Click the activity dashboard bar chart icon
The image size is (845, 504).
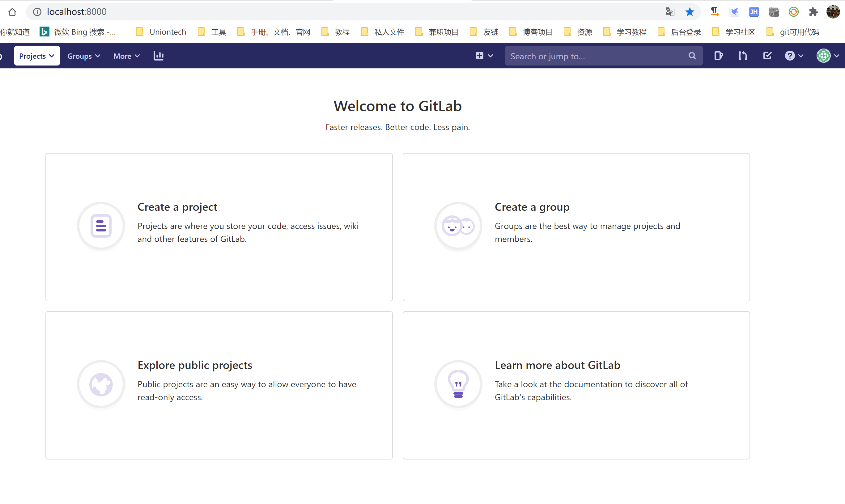click(x=159, y=56)
